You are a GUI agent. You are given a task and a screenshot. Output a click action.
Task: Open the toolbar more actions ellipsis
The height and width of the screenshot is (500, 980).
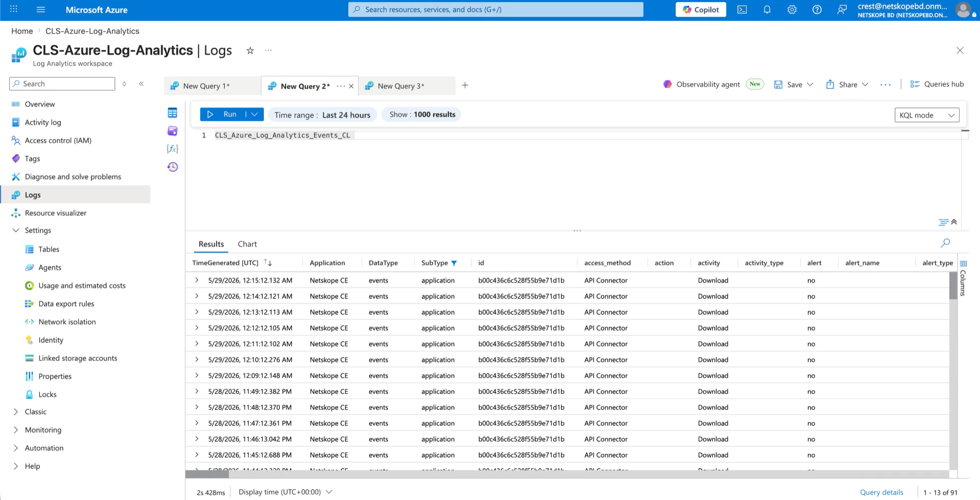click(886, 85)
